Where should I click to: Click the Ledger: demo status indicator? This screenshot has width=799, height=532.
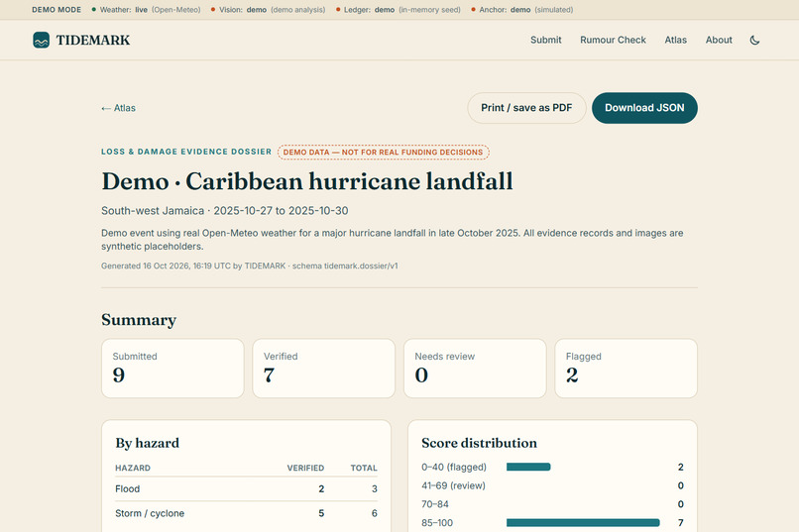tap(398, 10)
